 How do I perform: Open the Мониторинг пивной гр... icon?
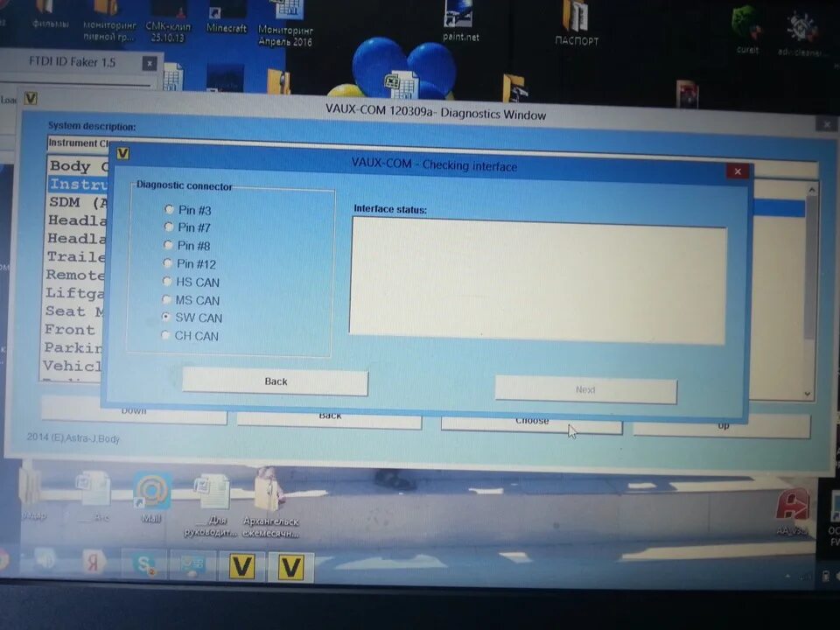[x=109, y=21]
